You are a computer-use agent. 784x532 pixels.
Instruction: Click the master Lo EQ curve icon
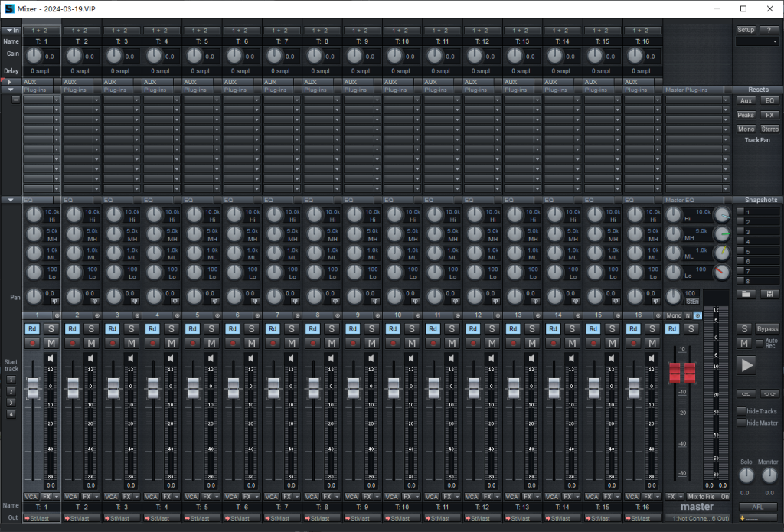tap(721, 272)
